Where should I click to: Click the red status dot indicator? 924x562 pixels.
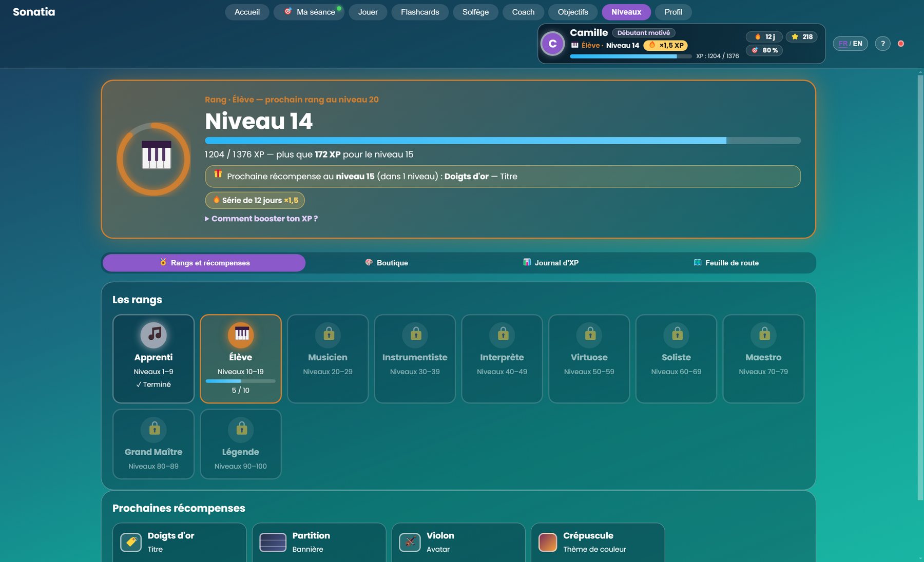pos(900,44)
